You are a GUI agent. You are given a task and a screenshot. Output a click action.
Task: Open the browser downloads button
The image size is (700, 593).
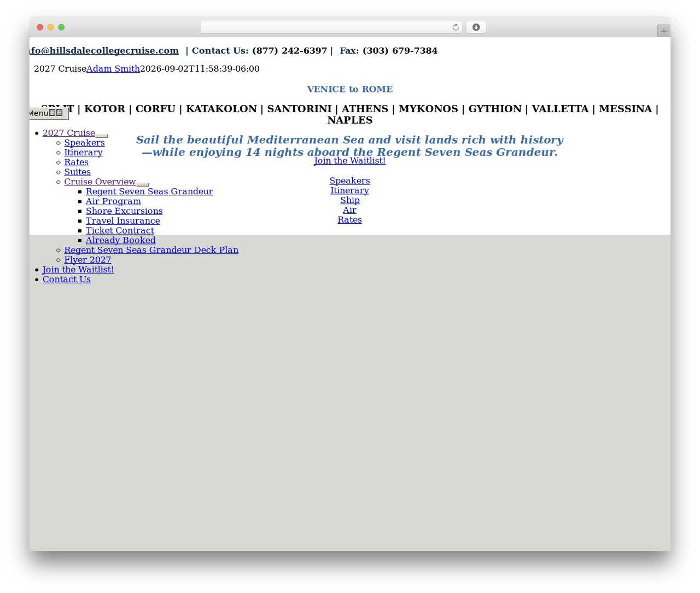click(476, 27)
